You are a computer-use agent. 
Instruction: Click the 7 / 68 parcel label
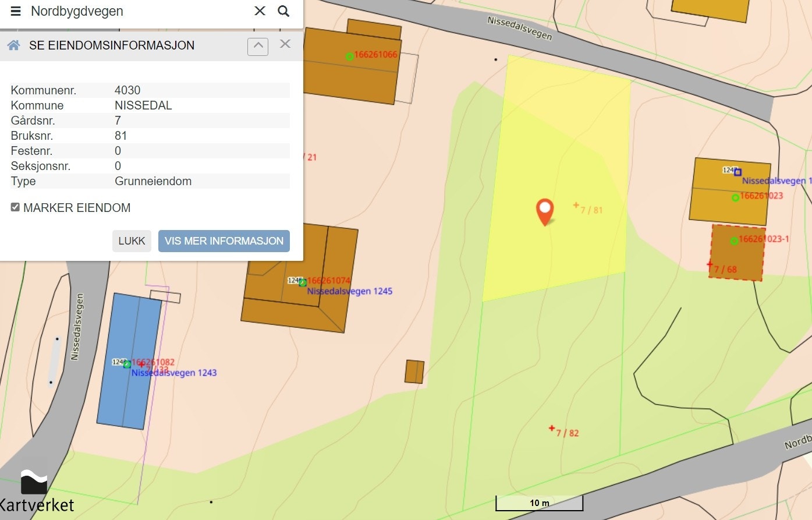pos(725,269)
